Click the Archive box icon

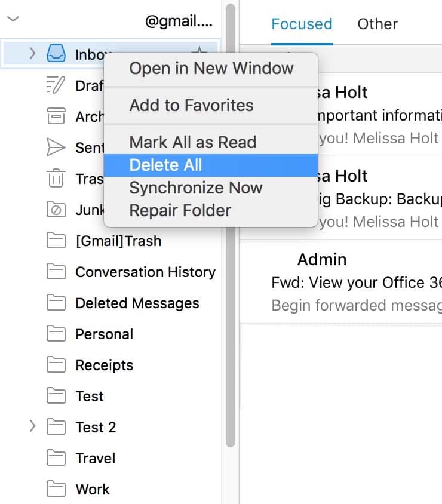click(56, 116)
